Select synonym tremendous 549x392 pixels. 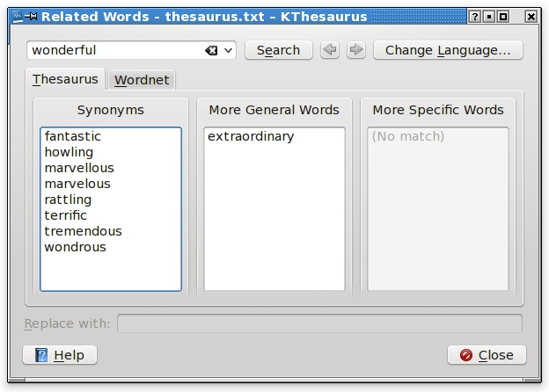click(111, 231)
